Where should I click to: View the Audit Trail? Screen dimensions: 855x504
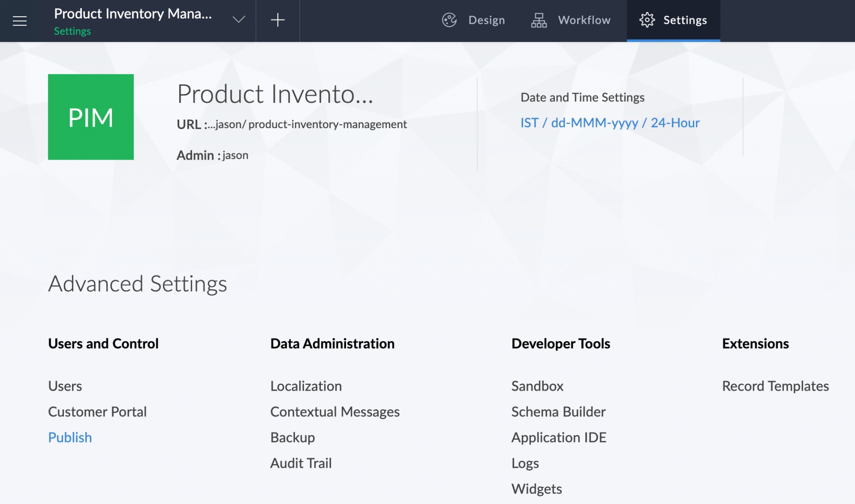[301, 463]
